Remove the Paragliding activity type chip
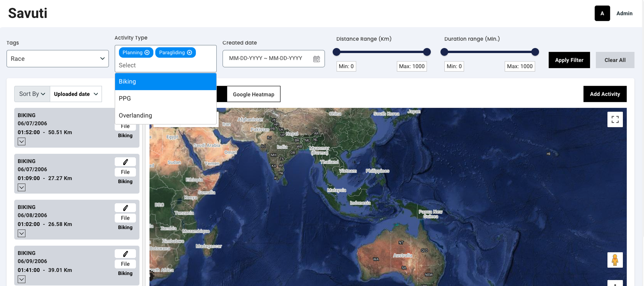Viewport: 644px width, 286px height. pyautogui.click(x=189, y=53)
